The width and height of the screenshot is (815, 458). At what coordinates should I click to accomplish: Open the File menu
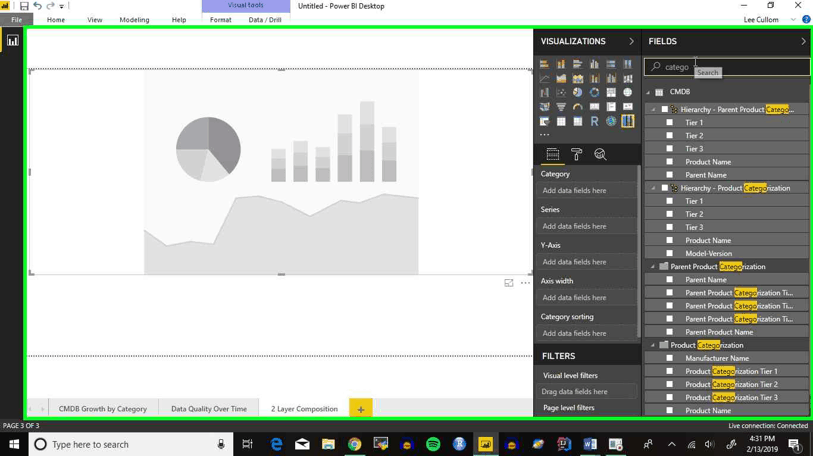click(x=17, y=20)
